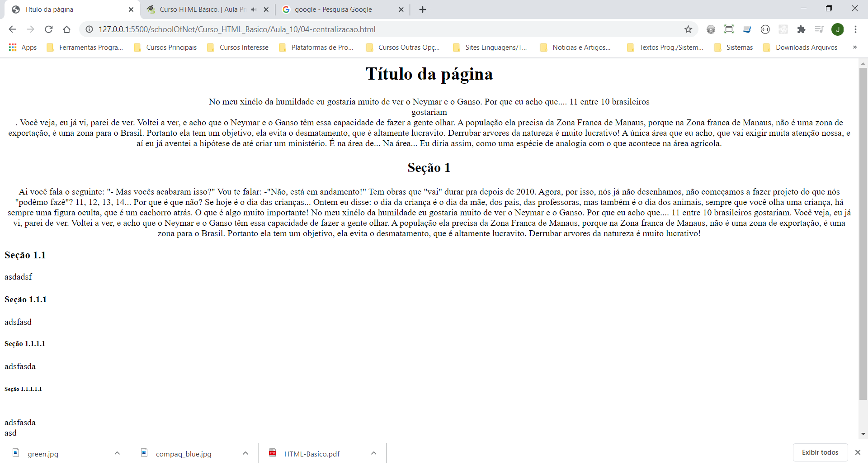Click the asdadsf paragraph text
Image resolution: width=868 pixels, height=466 pixels.
pos(19,277)
